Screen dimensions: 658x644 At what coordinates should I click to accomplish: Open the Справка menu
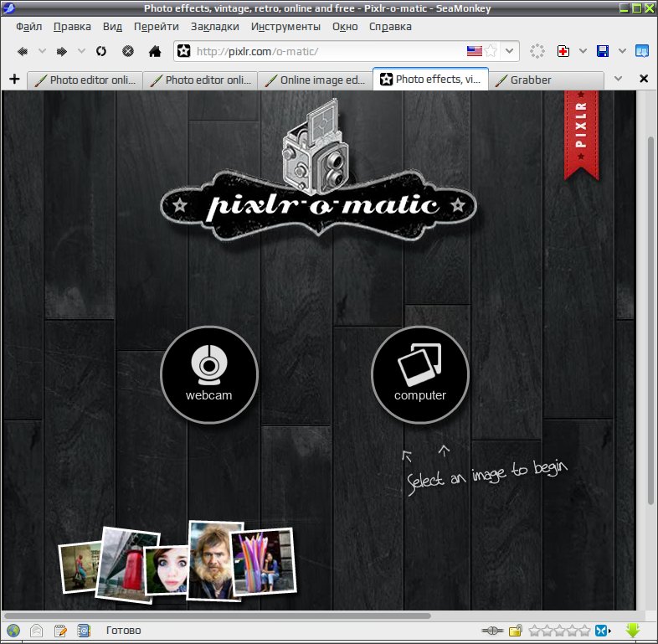(390, 27)
